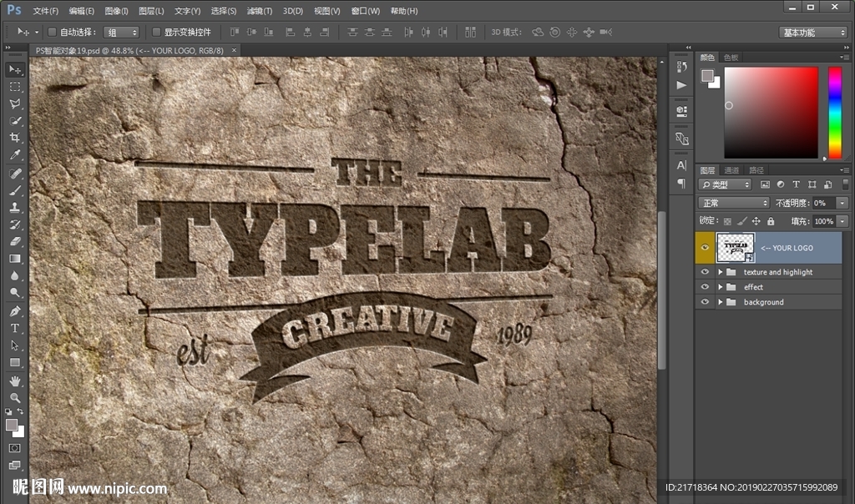Open the Character panel icon
Image resolution: width=855 pixels, height=504 pixels.
pos(681,165)
